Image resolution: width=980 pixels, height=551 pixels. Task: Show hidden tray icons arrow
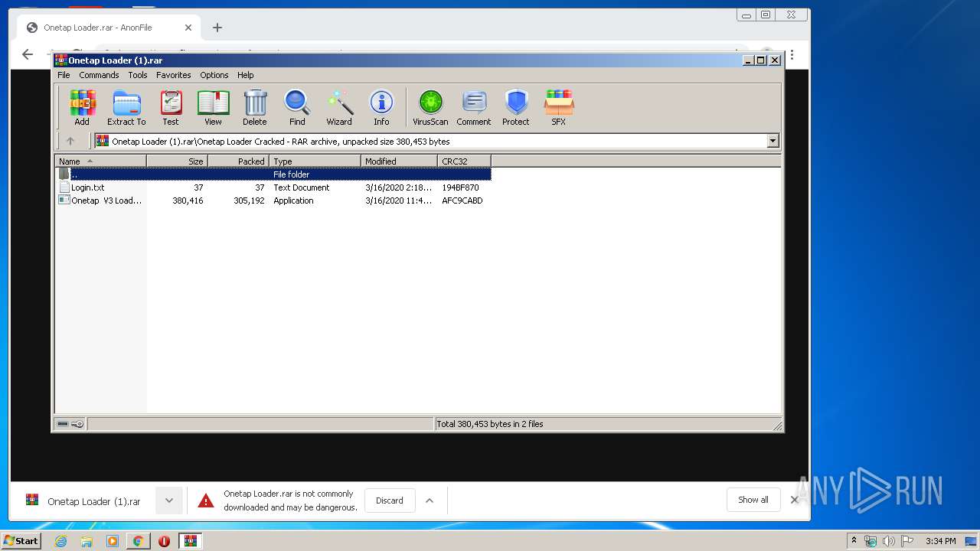(854, 541)
